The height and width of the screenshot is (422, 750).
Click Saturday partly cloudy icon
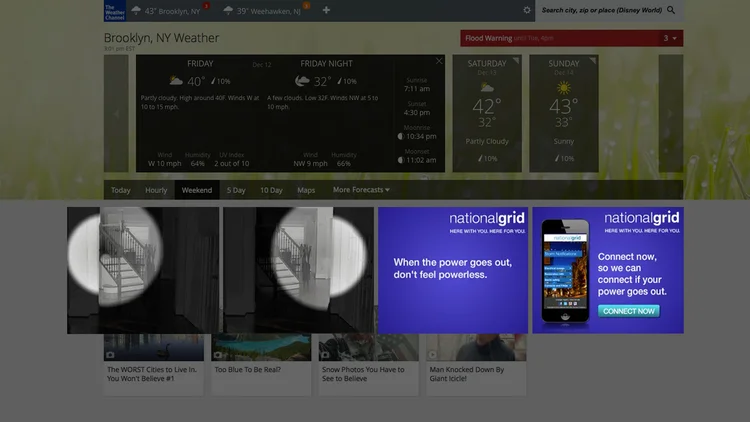click(x=487, y=88)
